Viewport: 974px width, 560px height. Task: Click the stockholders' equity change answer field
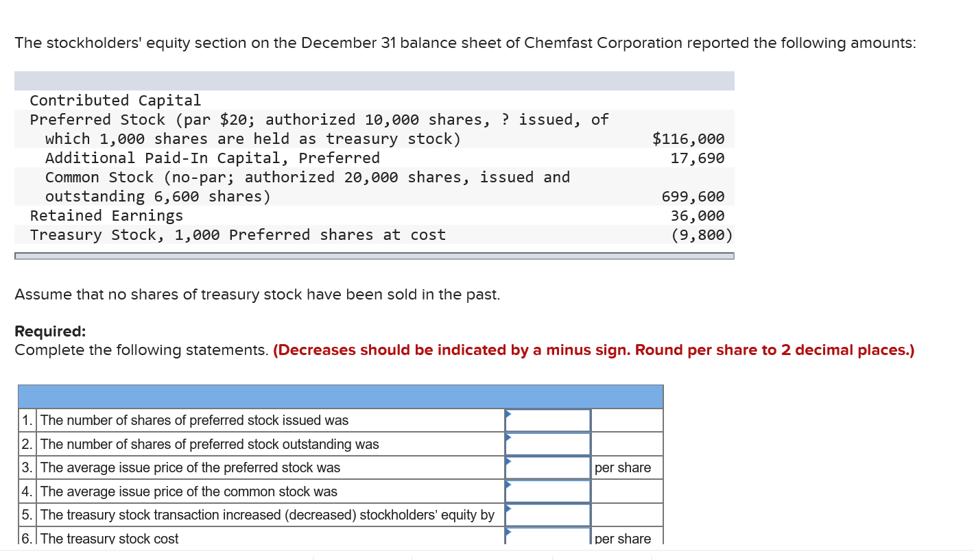pyautogui.click(x=548, y=515)
